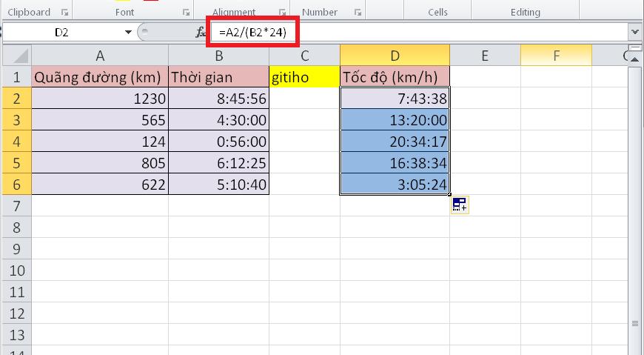This screenshot has width=644, height=355.
Task: Select cell containing 16:38:34
Action: [x=395, y=162]
